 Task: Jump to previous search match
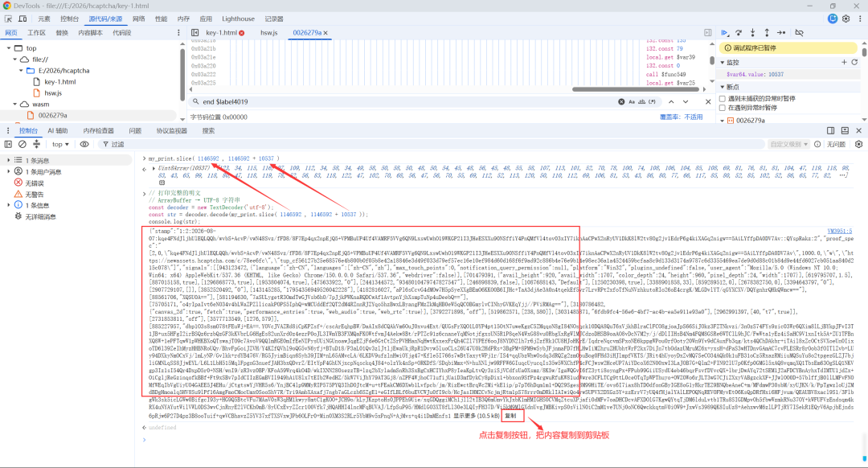tap(671, 102)
